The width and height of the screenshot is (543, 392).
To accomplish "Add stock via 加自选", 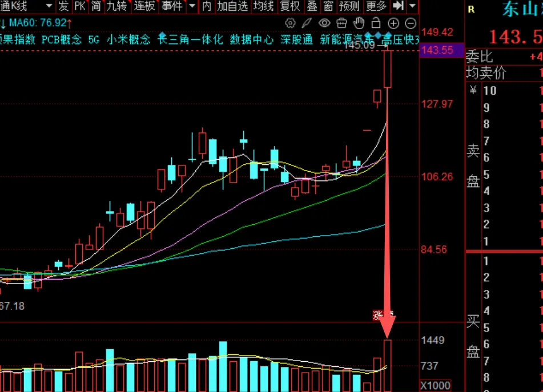I will [x=233, y=6].
